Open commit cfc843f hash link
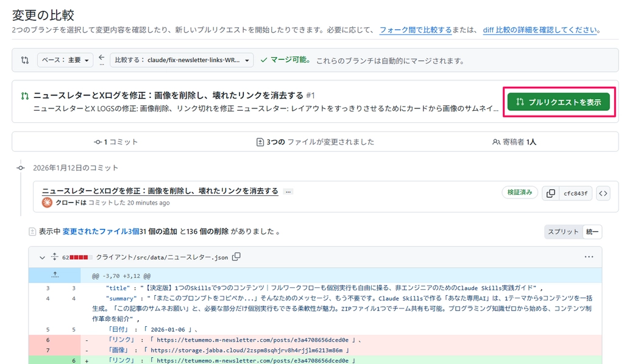Viewport: 624px width, 364px height. 575,194
